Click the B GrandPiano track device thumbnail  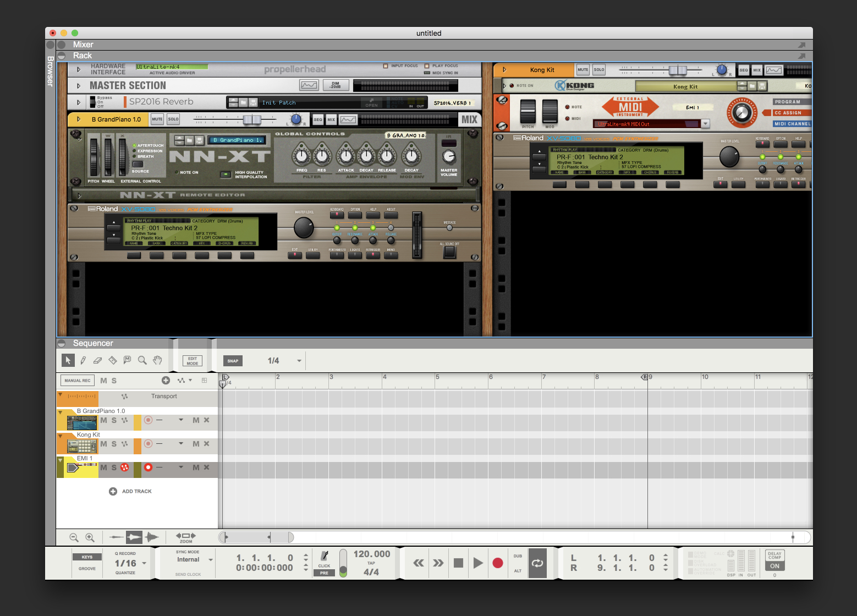point(82,422)
